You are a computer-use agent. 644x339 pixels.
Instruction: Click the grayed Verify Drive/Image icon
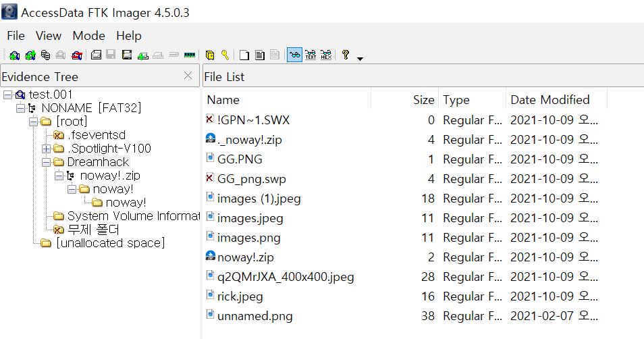click(173, 55)
